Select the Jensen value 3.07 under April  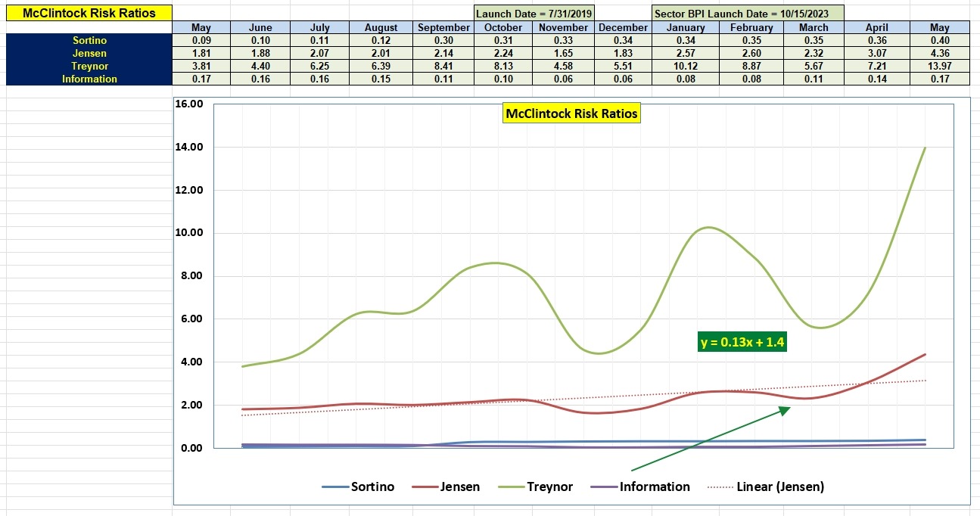click(x=876, y=53)
